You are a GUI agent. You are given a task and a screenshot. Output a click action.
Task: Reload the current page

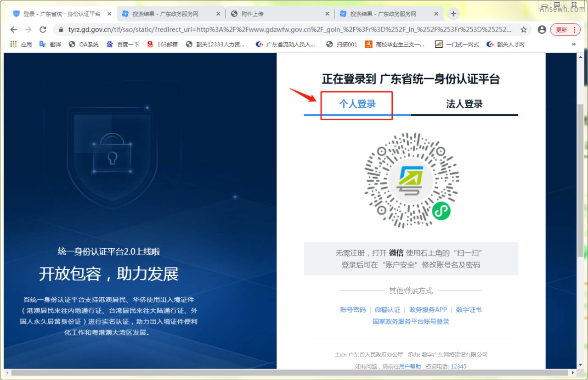click(x=43, y=30)
